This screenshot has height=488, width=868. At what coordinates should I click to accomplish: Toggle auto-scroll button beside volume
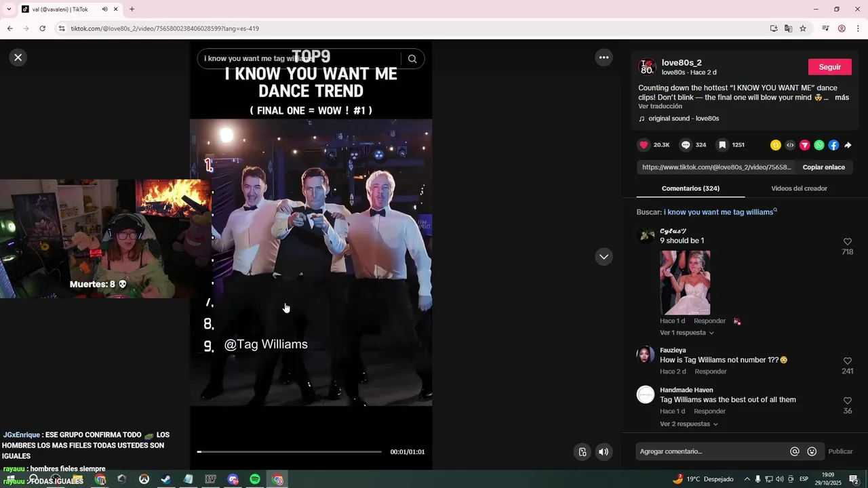[x=582, y=452]
